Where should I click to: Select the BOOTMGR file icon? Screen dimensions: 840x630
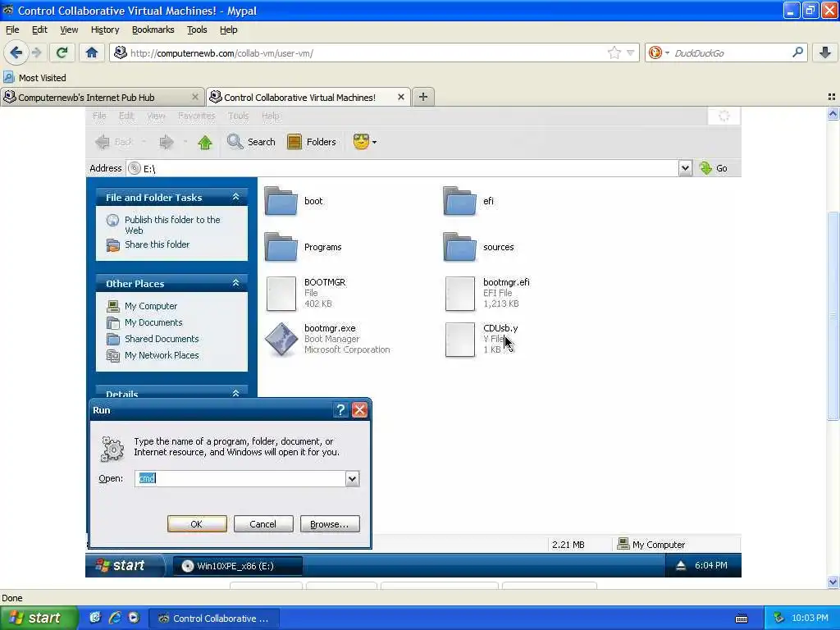pyautogui.click(x=281, y=293)
